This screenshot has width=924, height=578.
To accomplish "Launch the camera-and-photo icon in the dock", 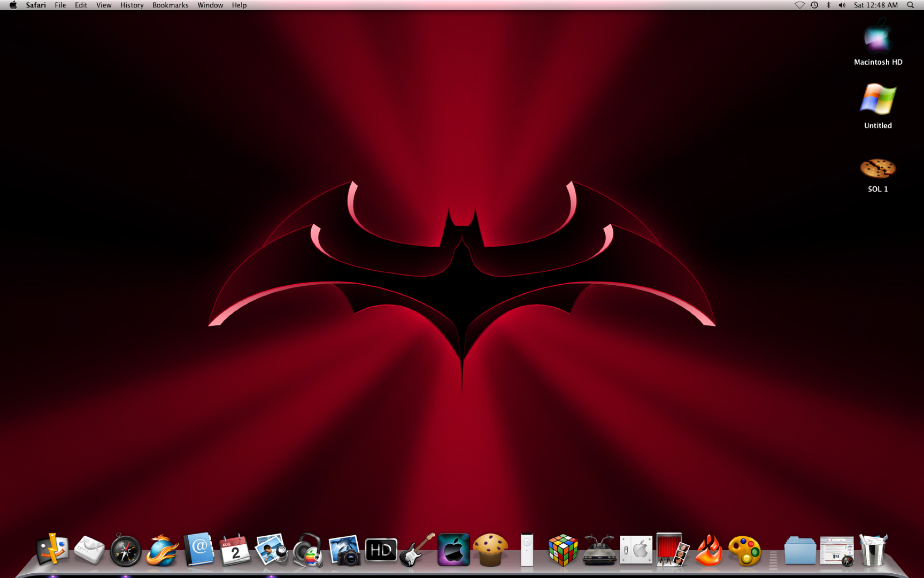I will point(344,550).
